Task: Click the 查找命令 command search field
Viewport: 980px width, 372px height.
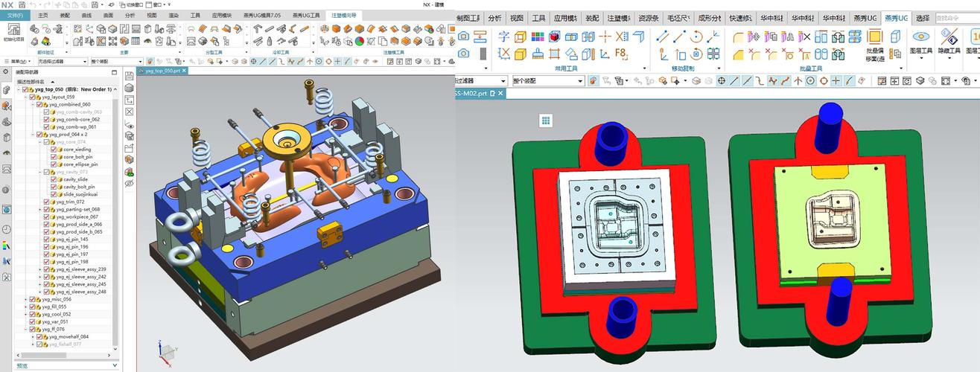Action: (957, 17)
